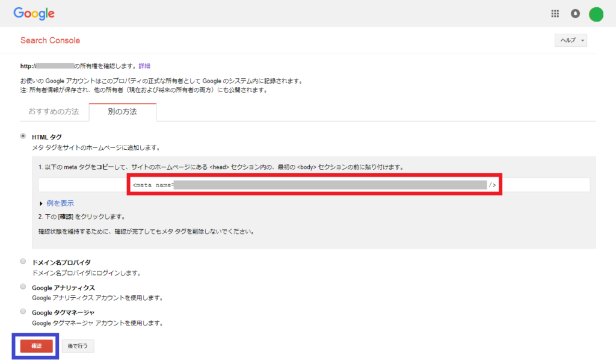Screen dimensions: 616x364
Task: Click the Google タグマネージャ label
Action: 63,313
